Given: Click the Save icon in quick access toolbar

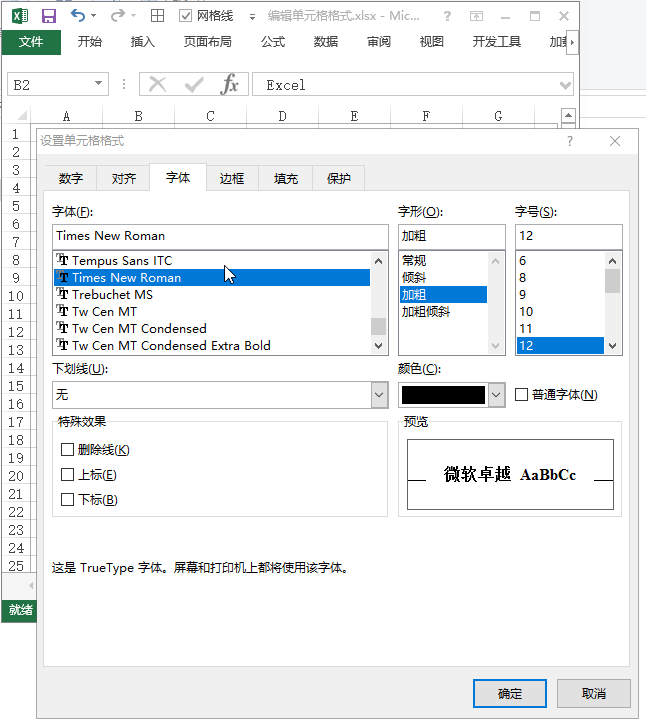Looking at the screenshot, I should click(48, 16).
